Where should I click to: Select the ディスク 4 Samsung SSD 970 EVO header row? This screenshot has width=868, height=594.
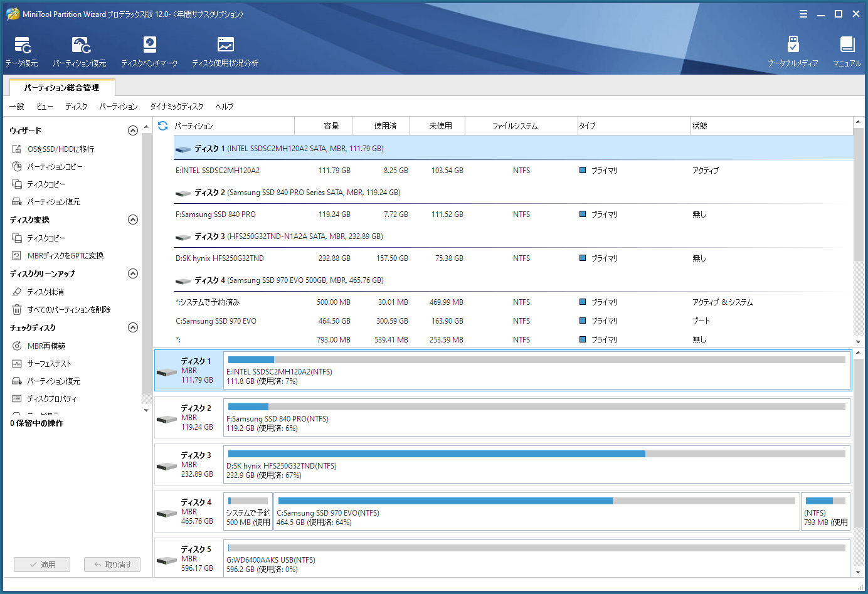pos(513,280)
